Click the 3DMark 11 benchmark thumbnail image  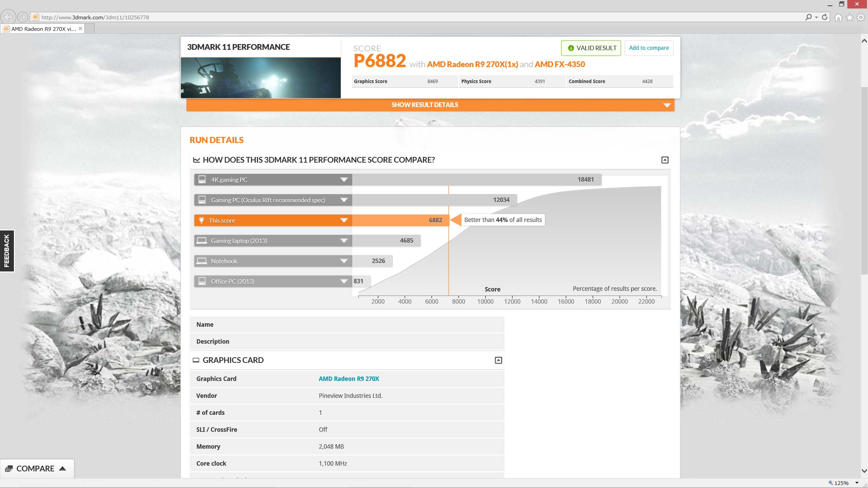[260, 78]
